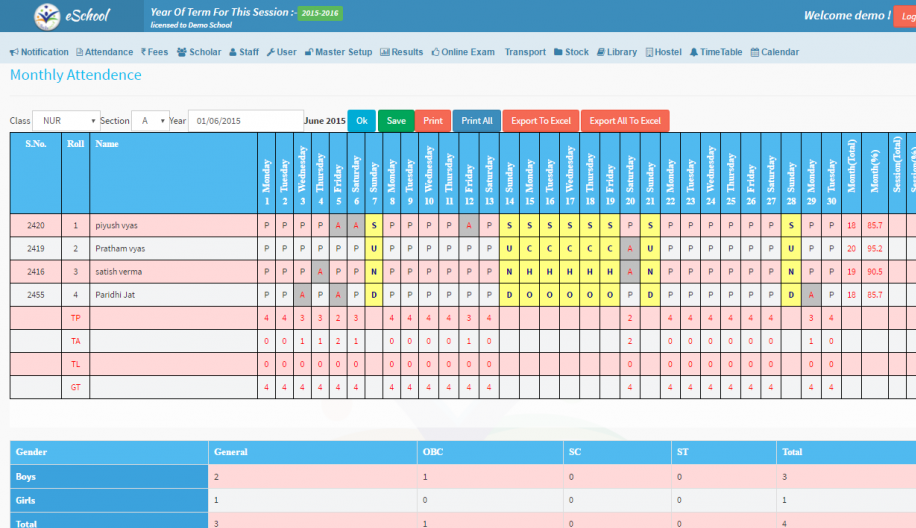Image resolution: width=916 pixels, height=528 pixels.
Task: Click the Ok button
Action: point(362,121)
